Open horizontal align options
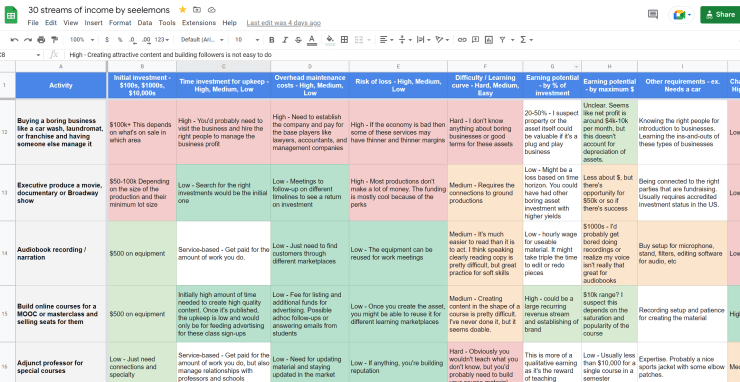The height and width of the screenshot is (382, 740). point(387,40)
